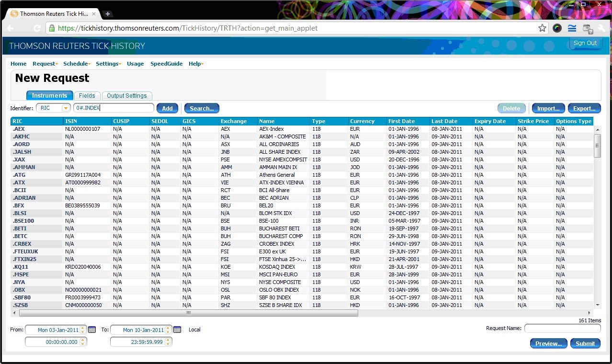This screenshot has width=612, height=364.
Task: Switch to the Output Settings tab
Action: click(x=127, y=96)
